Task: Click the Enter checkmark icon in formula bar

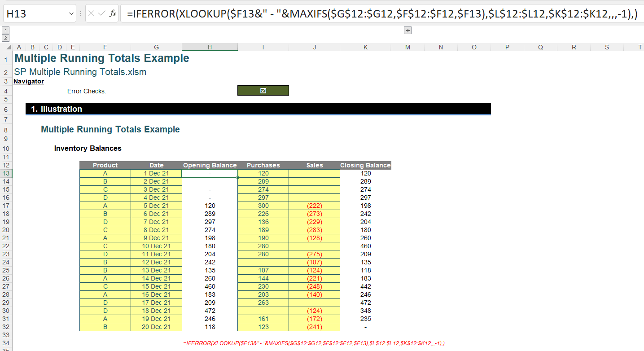Action: (x=102, y=13)
